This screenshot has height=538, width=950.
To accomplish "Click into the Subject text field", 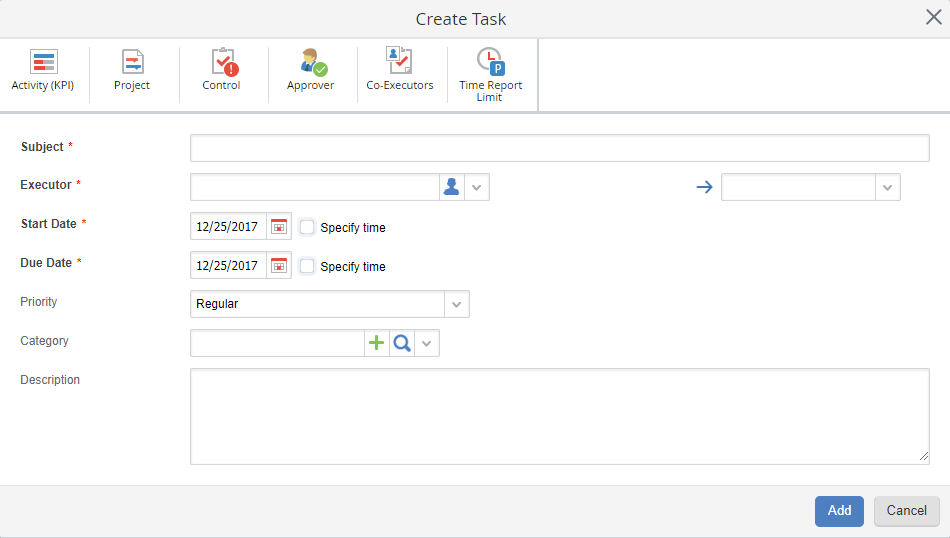I will click(559, 148).
